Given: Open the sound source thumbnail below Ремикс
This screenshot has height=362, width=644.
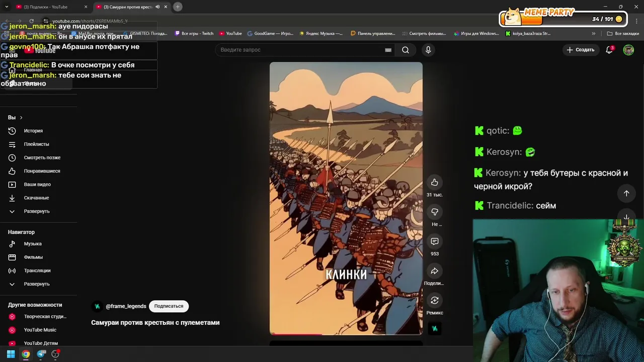Looking at the screenshot, I should [x=435, y=329].
